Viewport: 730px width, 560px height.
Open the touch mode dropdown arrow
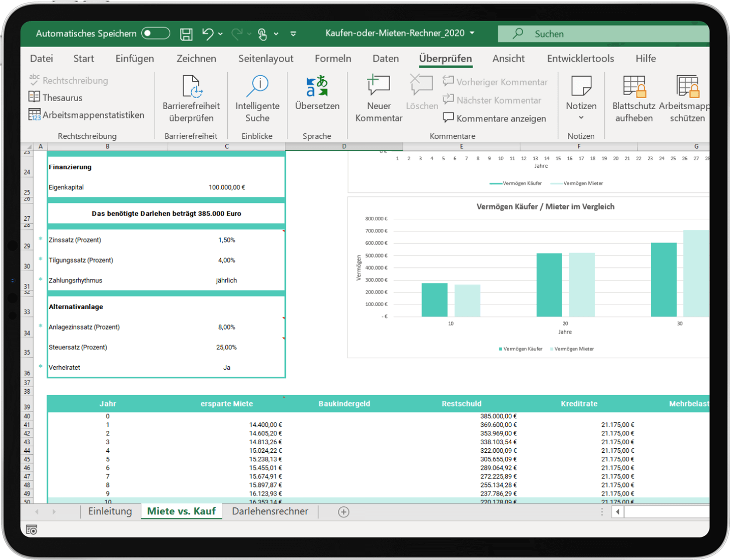coord(276,34)
